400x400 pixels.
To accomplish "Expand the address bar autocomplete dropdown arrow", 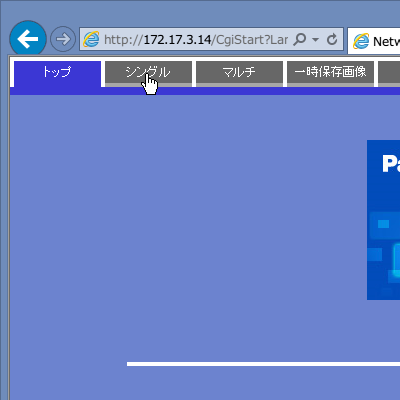I will 315,40.
